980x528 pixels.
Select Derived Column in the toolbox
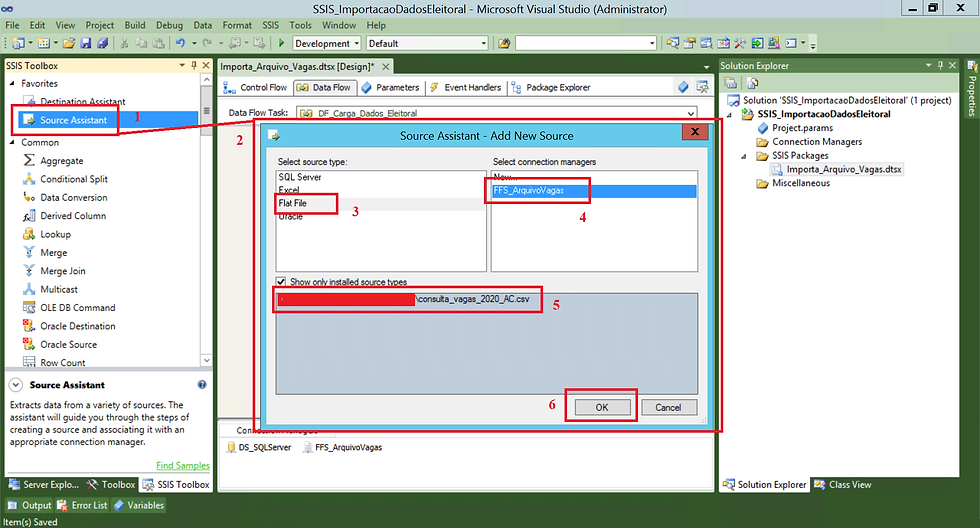point(73,216)
